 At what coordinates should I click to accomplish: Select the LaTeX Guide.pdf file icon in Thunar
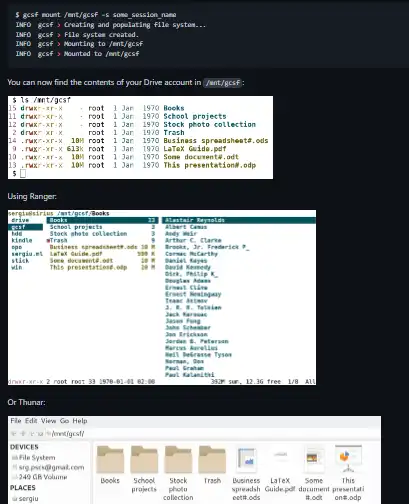pos(280,460)
